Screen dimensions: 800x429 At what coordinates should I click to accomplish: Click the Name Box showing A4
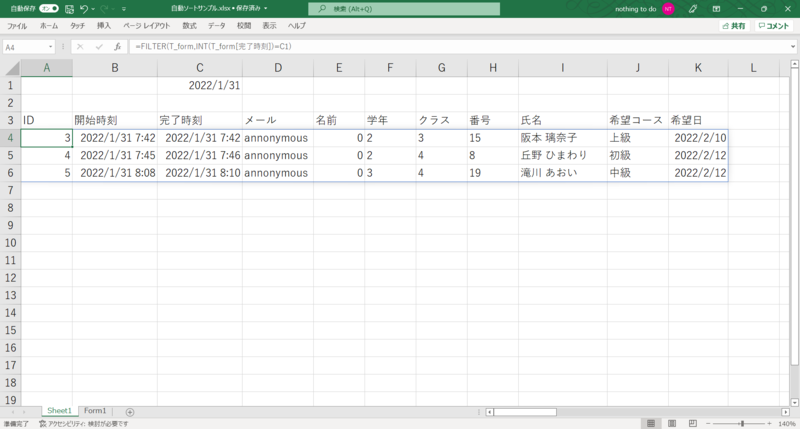[x=24, y=47]
